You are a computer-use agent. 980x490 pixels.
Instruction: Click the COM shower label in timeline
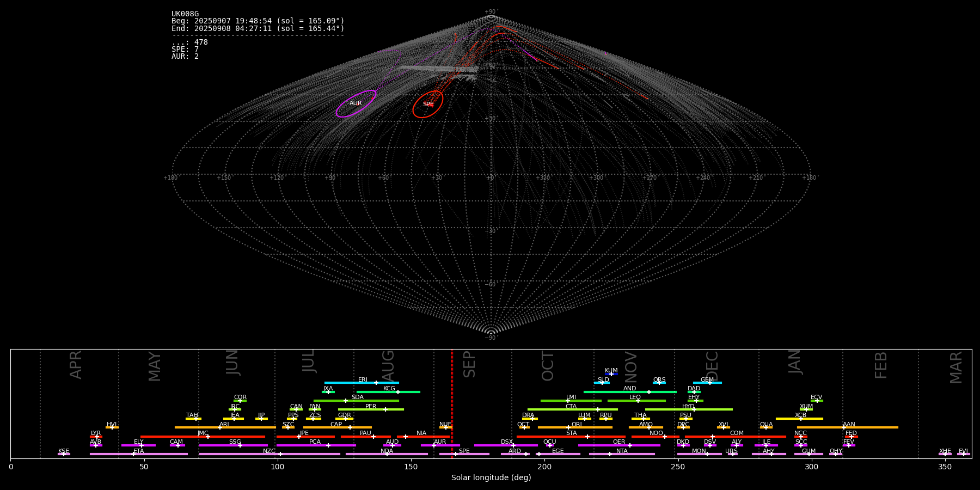point(737,433)
